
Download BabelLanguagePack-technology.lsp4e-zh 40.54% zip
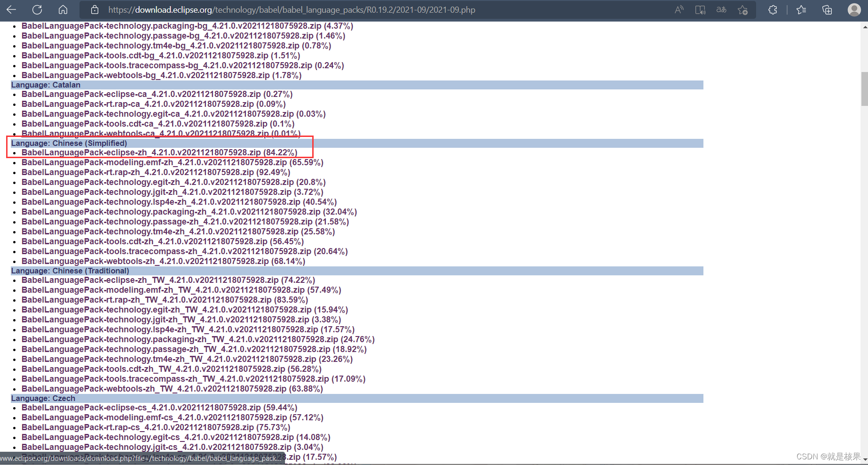179,202
